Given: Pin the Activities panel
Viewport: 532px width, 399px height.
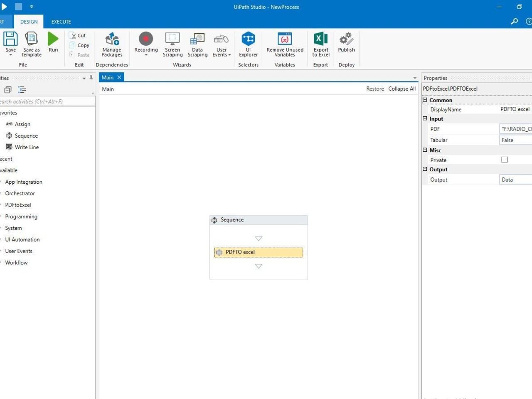Looking at the screenshot, I should pos(91,78).
